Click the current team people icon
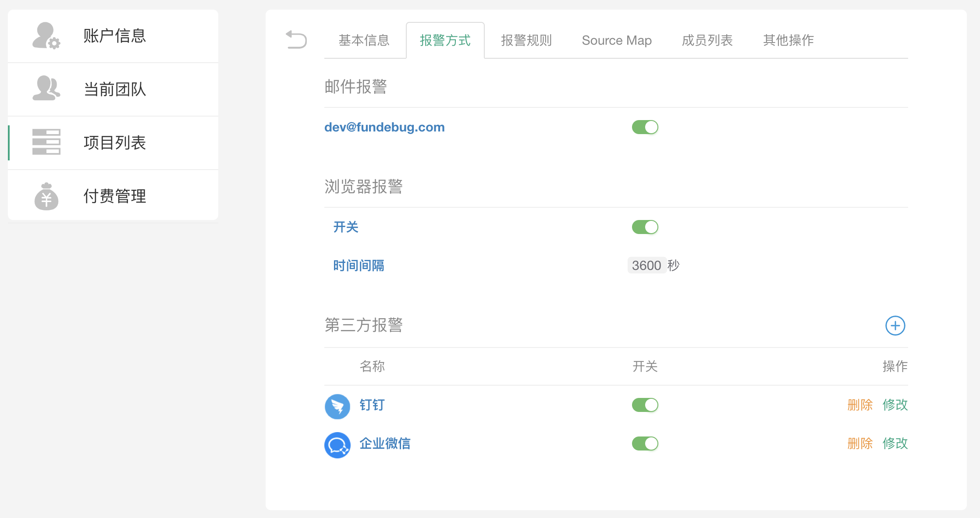This screenshot has height=518, width=980. pos(46,89)
